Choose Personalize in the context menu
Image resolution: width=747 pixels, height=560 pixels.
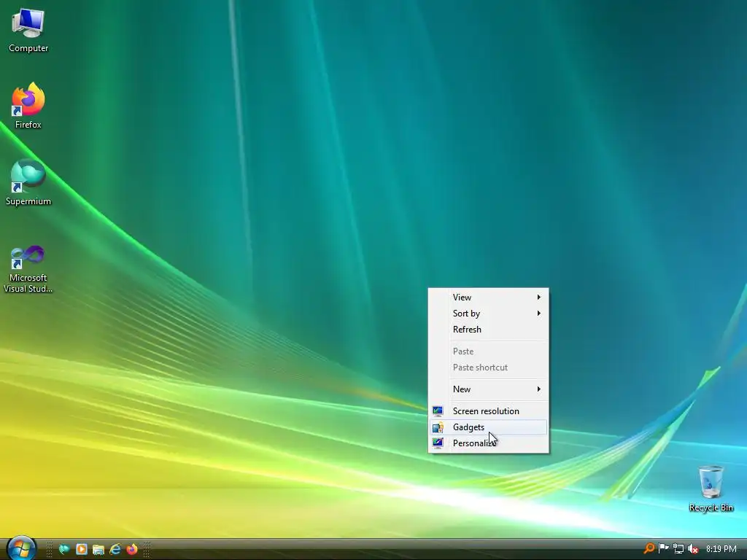(x=488, y=443)
